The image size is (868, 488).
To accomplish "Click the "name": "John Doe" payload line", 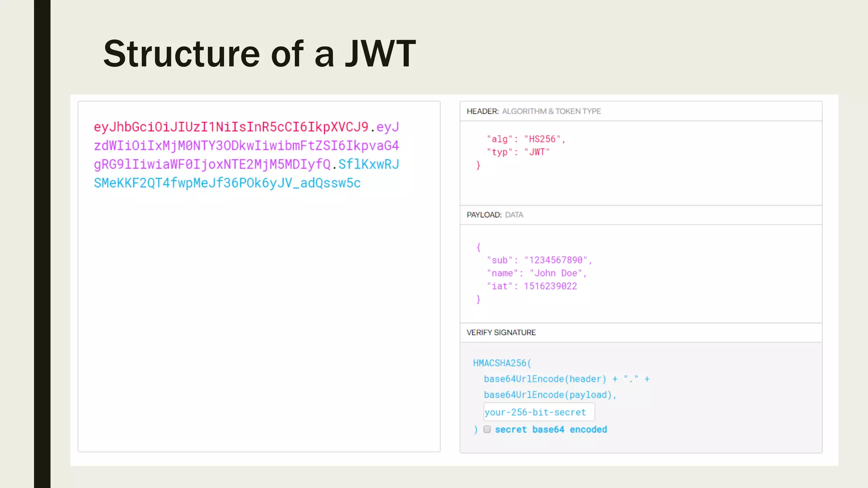I will pyautogui.click(x=537, y=273).
